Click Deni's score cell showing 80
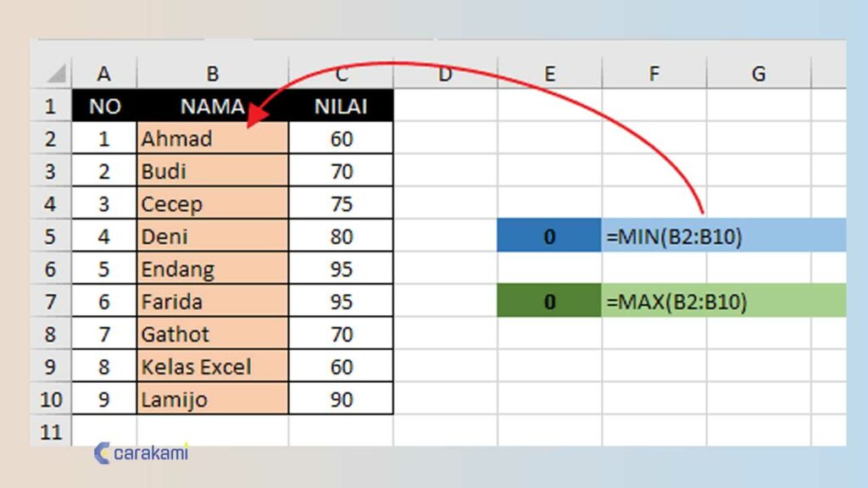 341,236
